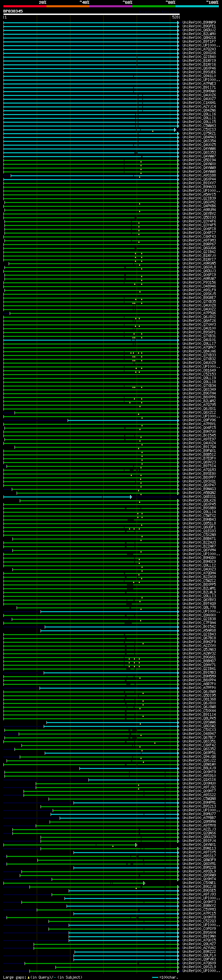
Task: Open hit UniRef100_O81649
Action: click(x=199, y=371)
